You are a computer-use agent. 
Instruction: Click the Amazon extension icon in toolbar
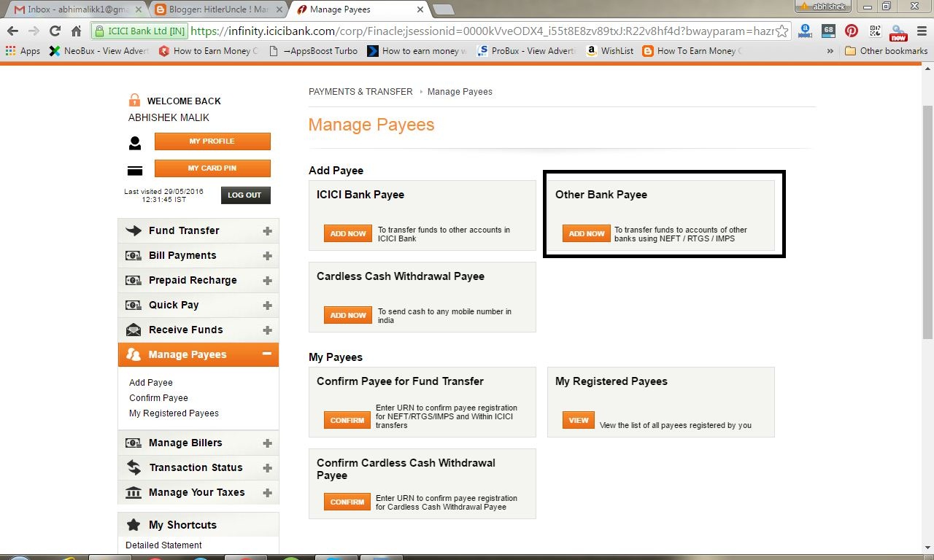click(x=804, y=31)
